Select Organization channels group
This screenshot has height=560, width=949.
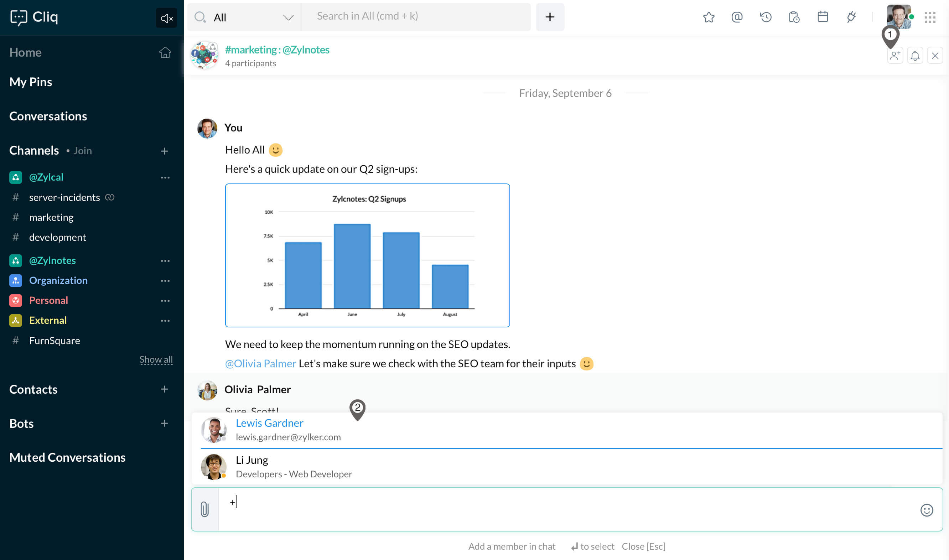pos(58,280)
